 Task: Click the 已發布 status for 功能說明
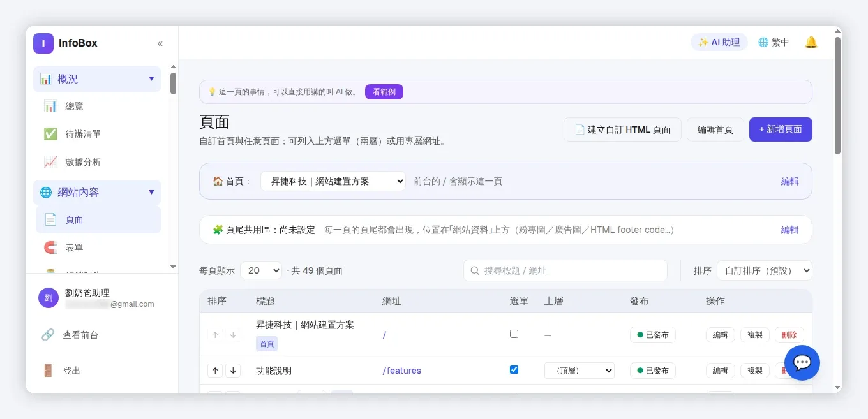tap(653, 371)
